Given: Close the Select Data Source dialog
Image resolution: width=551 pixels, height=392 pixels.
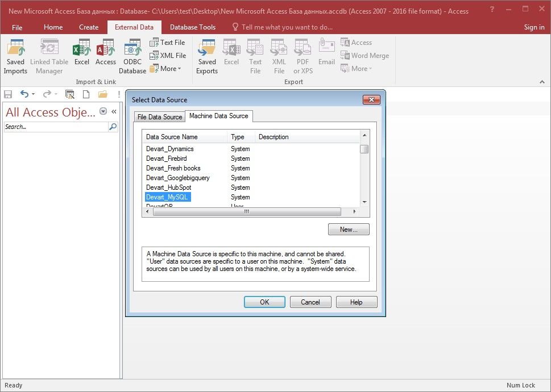Looking at the screenshot, I should (x=371, y=99).
